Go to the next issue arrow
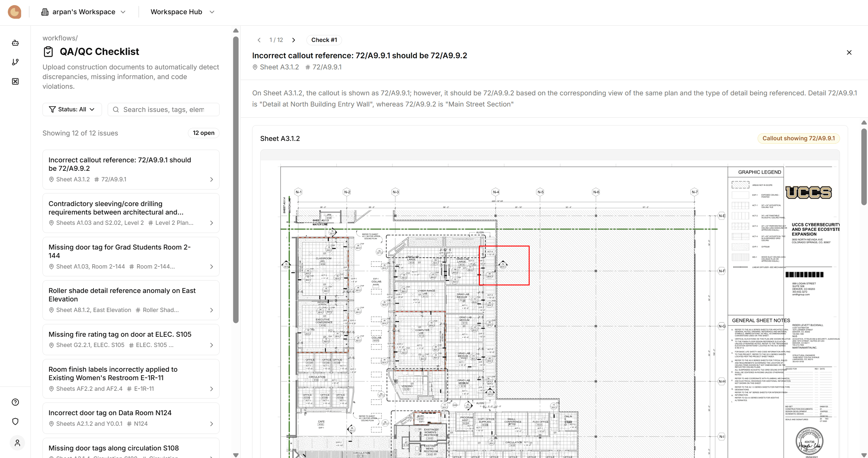The height and width of the screenshot is (458, 868). 293,40
